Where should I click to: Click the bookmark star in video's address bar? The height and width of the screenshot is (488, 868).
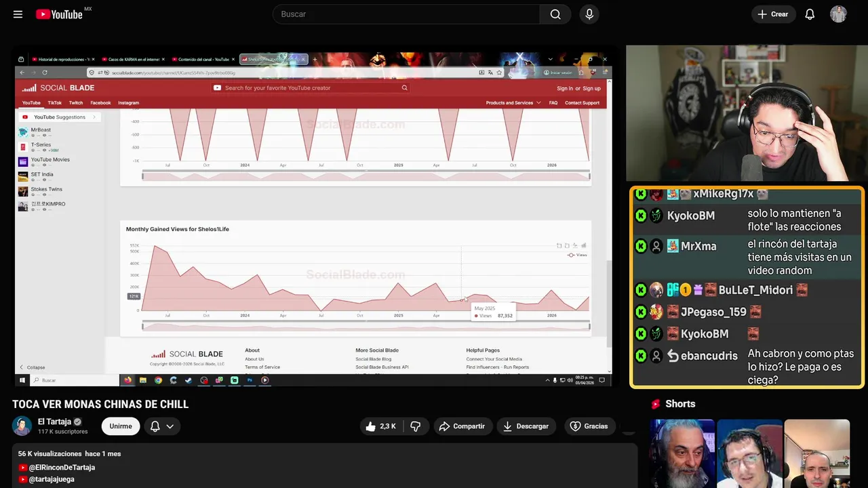coord(500,72)
